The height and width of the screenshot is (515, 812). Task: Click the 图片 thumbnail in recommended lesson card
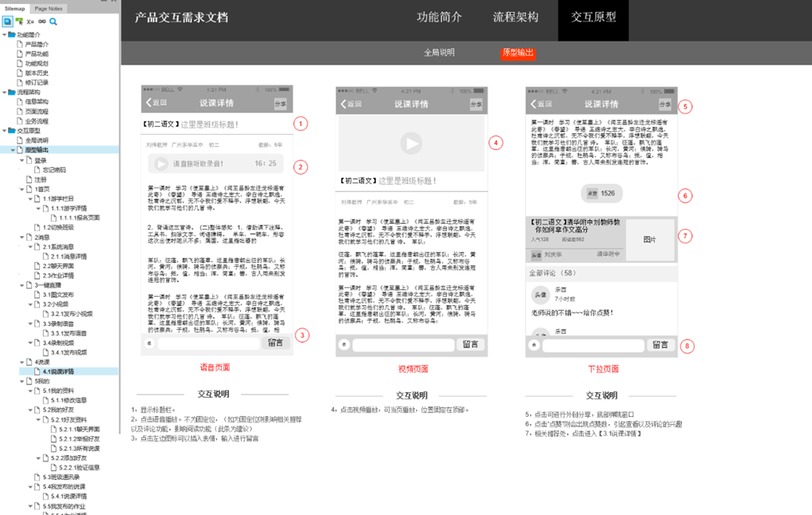point(649,240)
